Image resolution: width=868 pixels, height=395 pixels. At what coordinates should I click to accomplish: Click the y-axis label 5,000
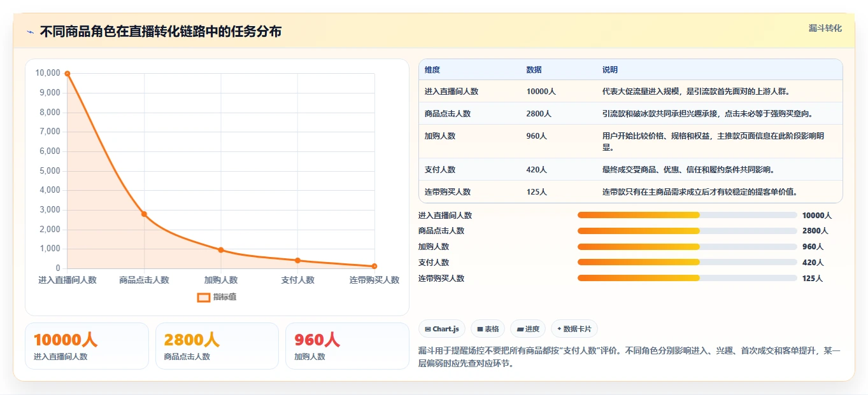click(x=50, y=171)
